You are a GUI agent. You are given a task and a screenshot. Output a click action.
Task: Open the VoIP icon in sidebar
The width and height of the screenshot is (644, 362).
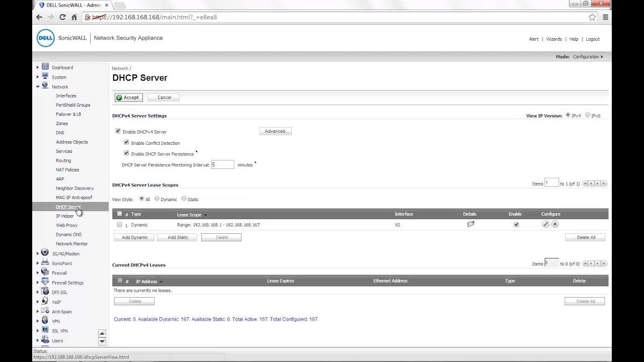pyautogui.click(x=45, y=301)
